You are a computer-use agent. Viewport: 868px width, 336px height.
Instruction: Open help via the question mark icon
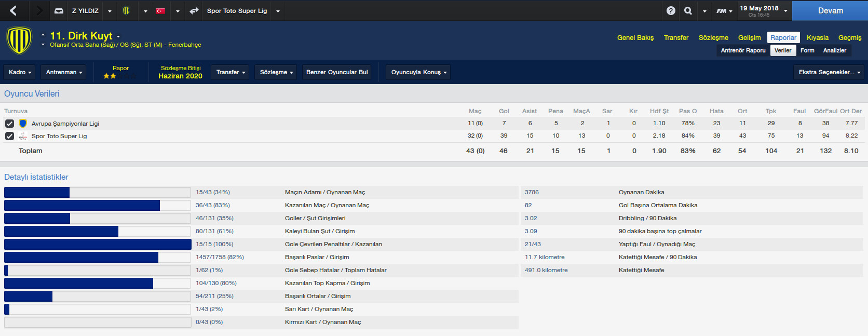coord(671,10)
